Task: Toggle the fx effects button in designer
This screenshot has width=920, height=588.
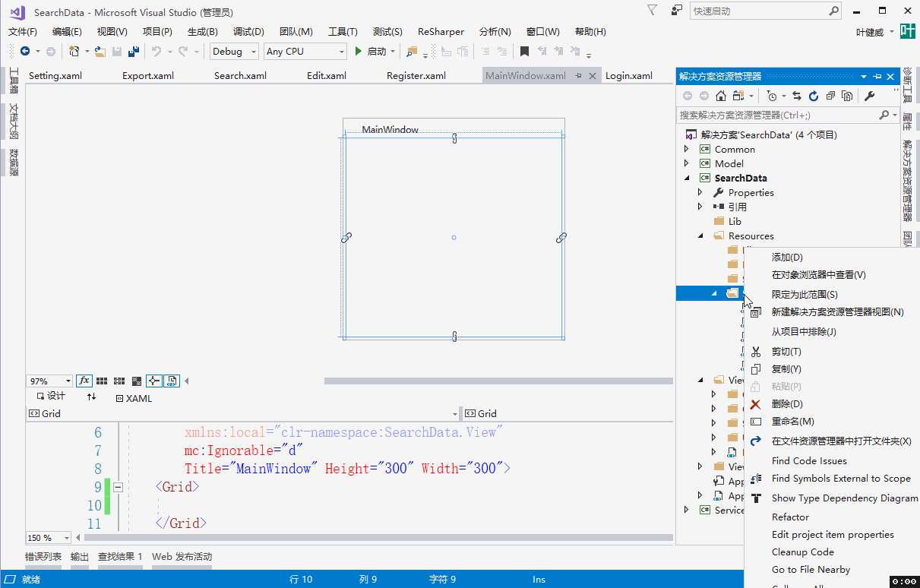Action: 84,381
